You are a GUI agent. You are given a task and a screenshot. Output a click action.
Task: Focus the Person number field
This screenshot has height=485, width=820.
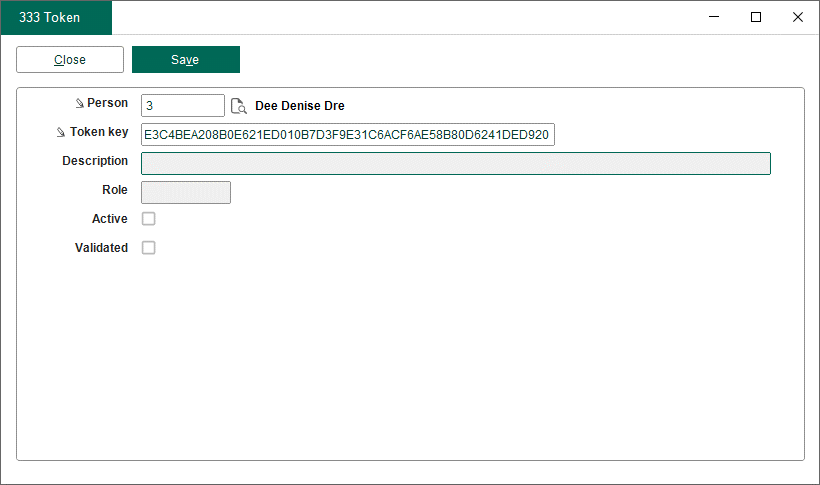coord(183,106)
